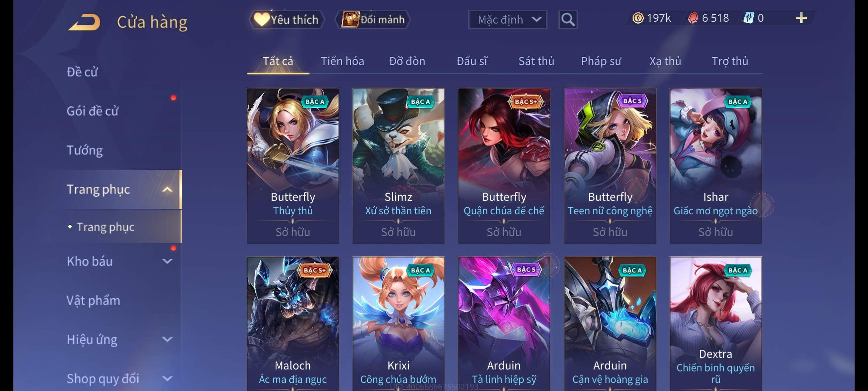
Task: Tap the back arrow icon
Action: pyautogui.click(x=85, y=22)
